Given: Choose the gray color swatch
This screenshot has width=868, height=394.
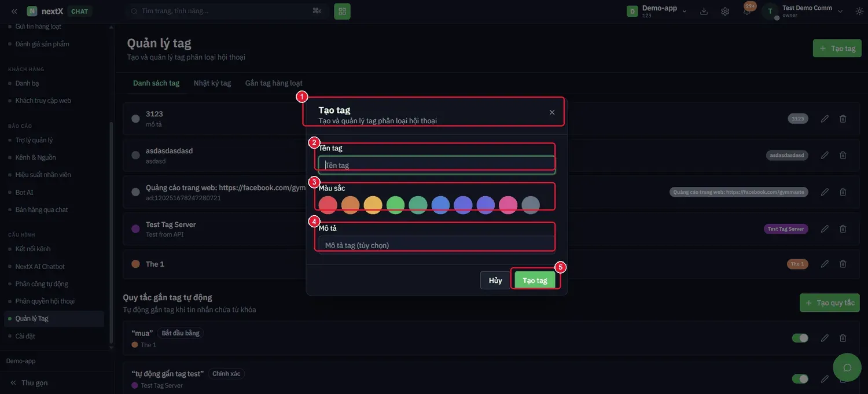Looking at the screenshot, I should pyautogui.click(x=531, y=205).
